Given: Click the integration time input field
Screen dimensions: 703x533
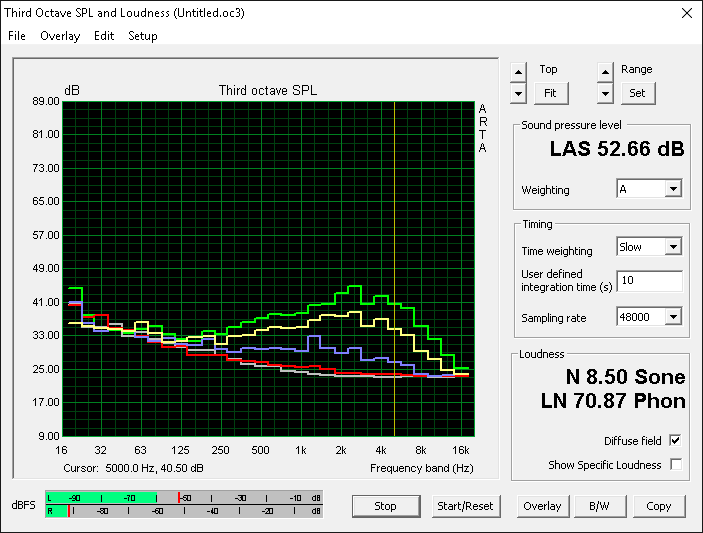Looking at the screenshot, I should 649,281.
